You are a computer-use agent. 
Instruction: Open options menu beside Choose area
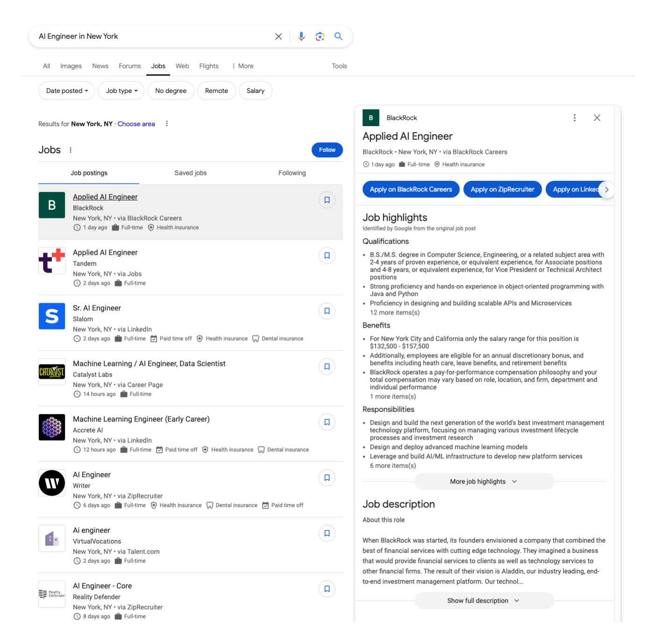[167, 124]
